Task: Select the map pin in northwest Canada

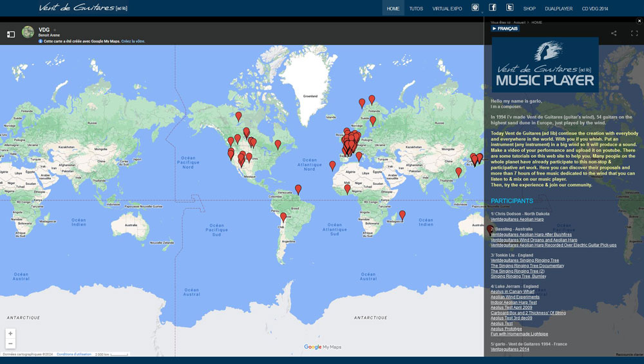Action: [239, 117]
